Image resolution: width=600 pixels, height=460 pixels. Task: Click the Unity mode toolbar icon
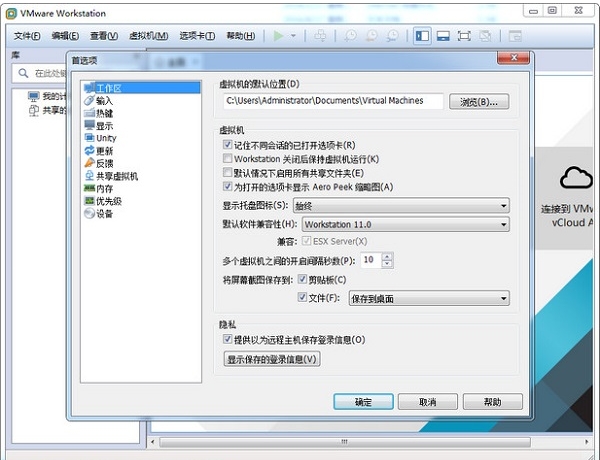coord(485,36)
